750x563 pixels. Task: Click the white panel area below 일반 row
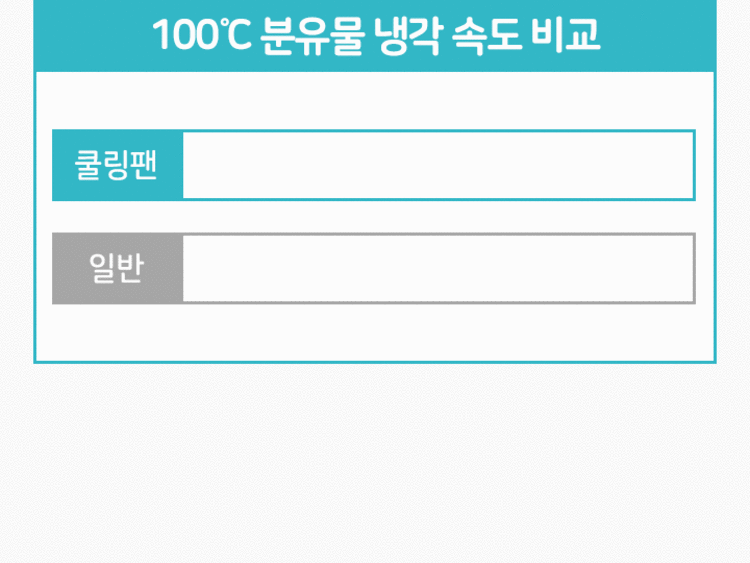tap(375, 332)
